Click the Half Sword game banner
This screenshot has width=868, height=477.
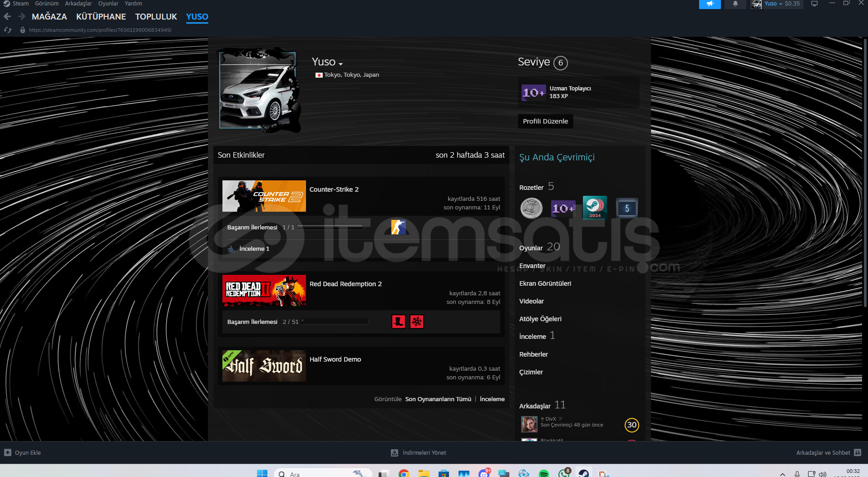264,366
